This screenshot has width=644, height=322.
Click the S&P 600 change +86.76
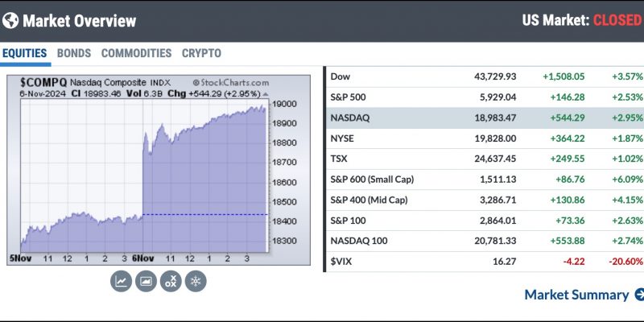click(570, 180)
